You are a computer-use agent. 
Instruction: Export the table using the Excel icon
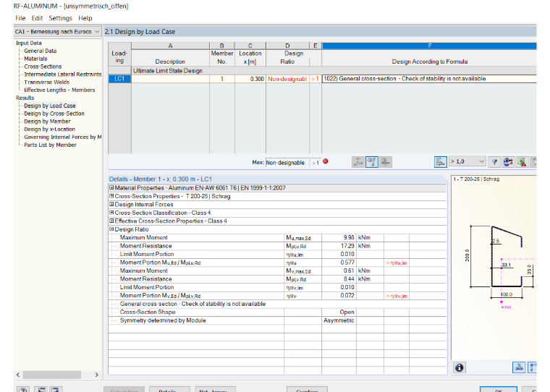tap(522, 162)
